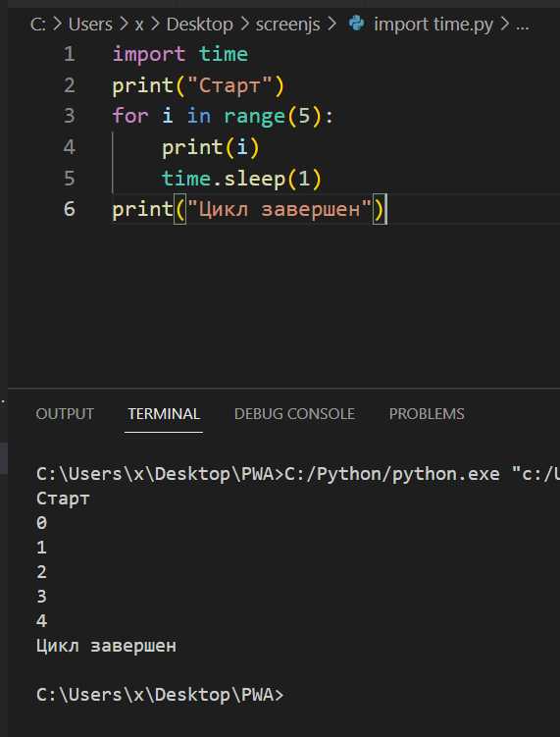Click the 'x' folder breadcrumb

pos(139,24)
